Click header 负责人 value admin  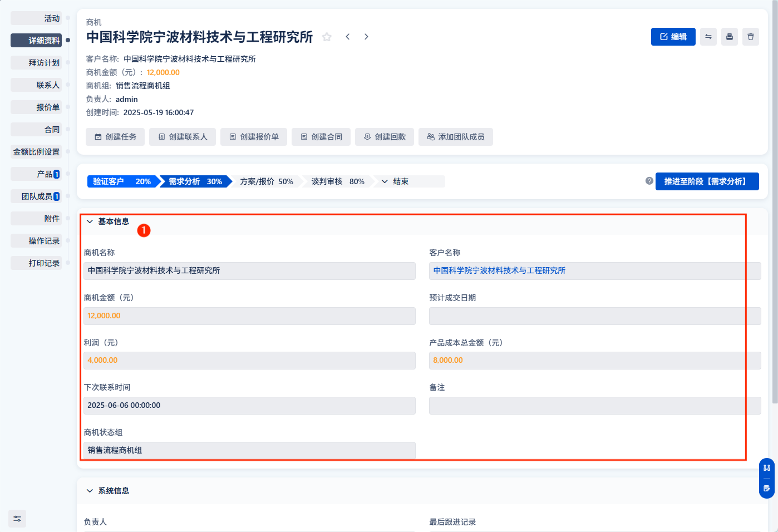[127, 99]
